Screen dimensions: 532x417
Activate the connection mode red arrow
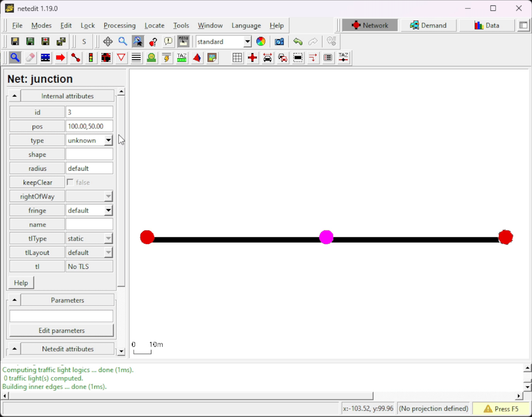(x=61, y=58)
